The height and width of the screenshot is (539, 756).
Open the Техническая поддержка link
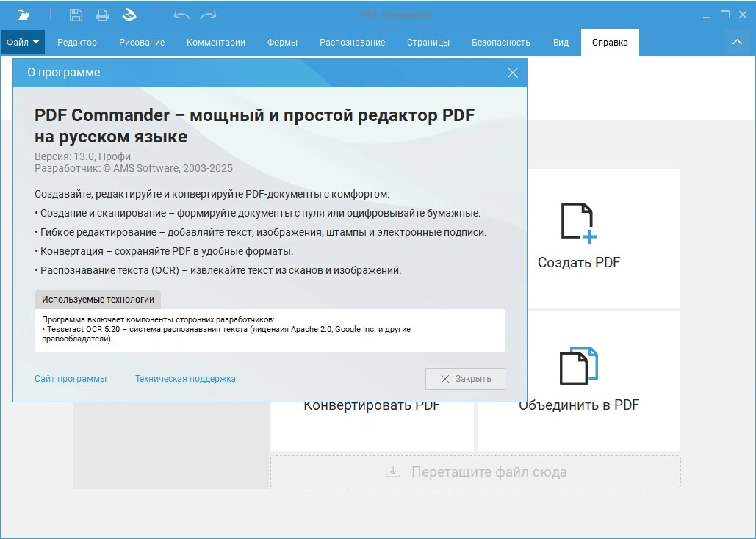tap(185, 379)
